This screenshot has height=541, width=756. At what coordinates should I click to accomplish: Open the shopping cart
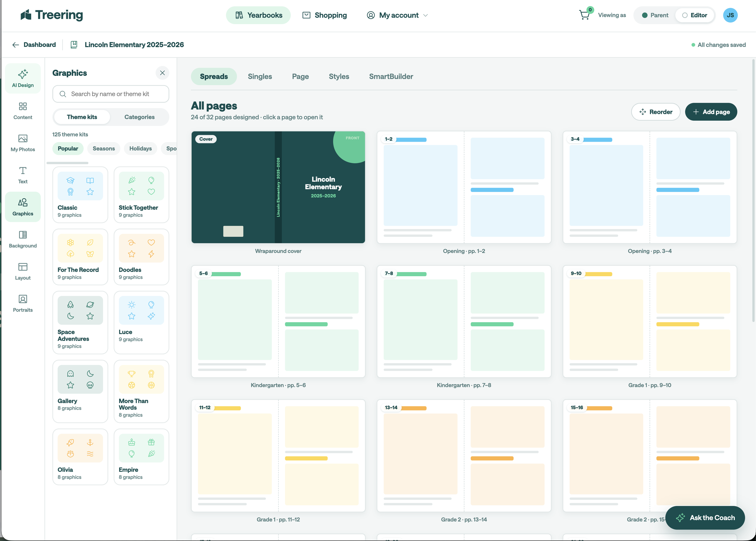[584, 15]
